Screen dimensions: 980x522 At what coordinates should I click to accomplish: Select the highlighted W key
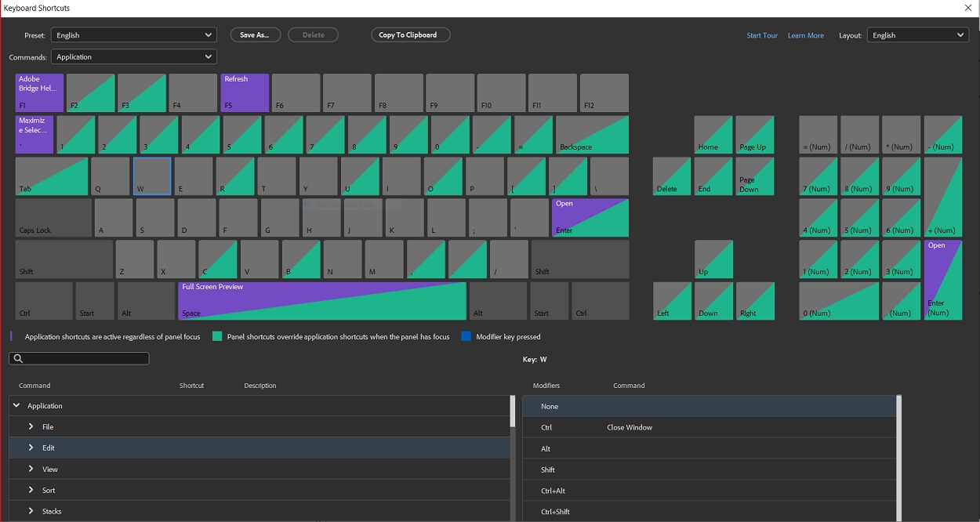pos(151,176)
